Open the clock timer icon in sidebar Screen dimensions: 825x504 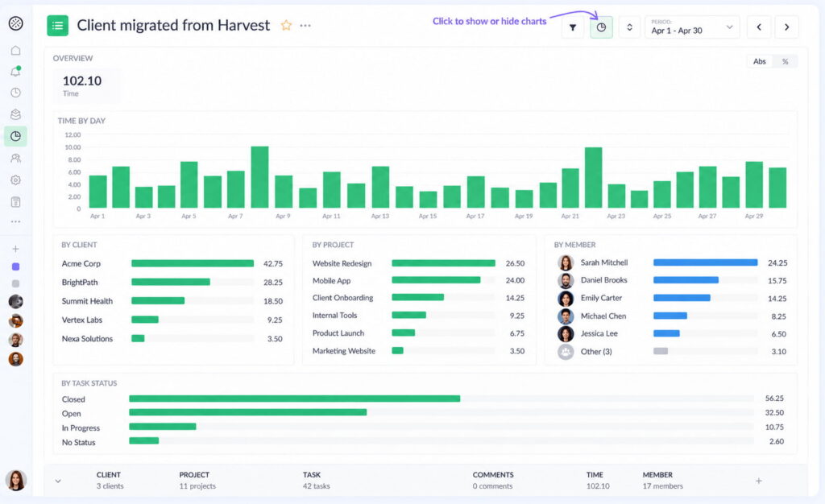(x=16, y=93)
